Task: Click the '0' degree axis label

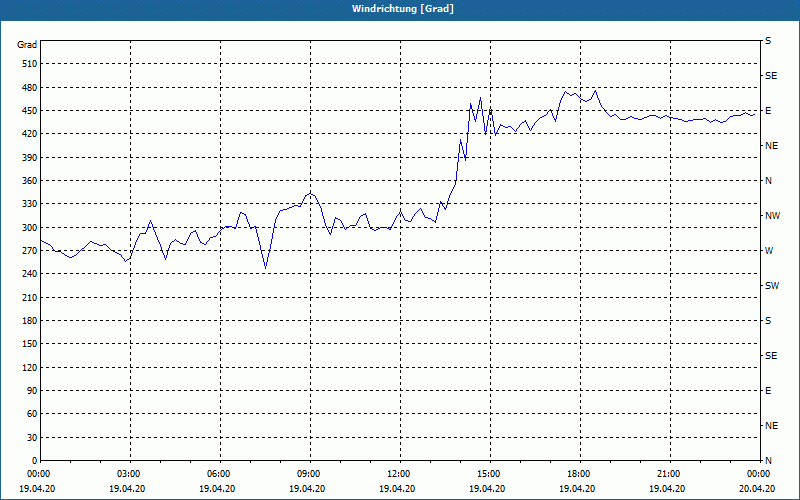Action: click(x=35, y=461)
